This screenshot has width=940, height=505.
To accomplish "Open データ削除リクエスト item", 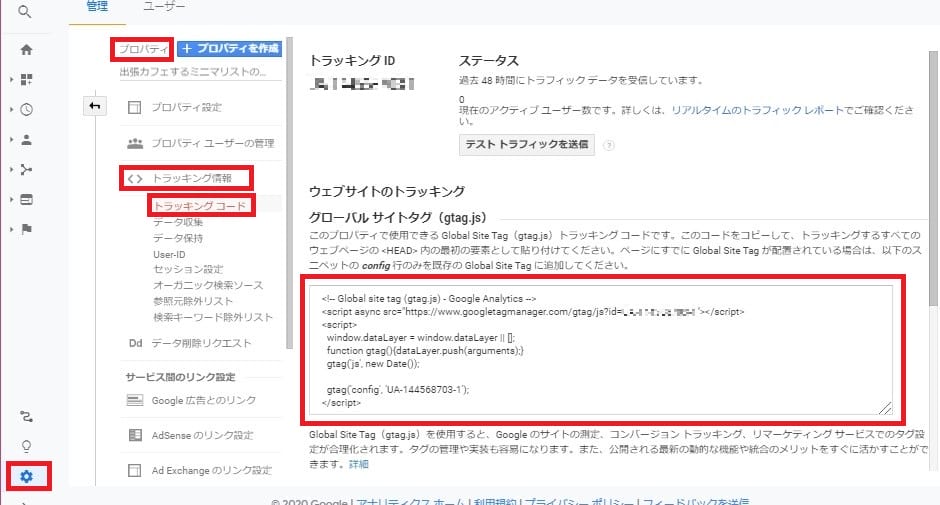I will click(x=201, y=343).
